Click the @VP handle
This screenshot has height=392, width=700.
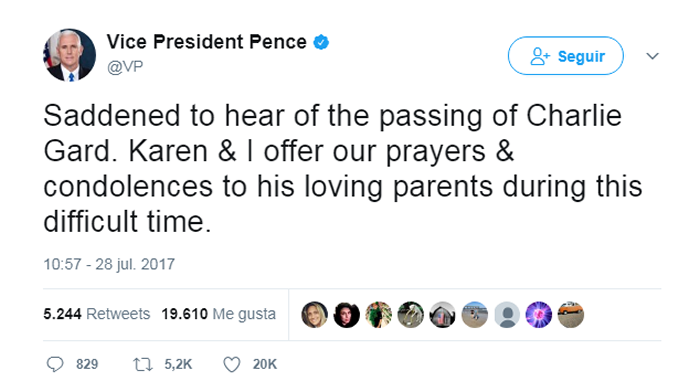(125, 67)
